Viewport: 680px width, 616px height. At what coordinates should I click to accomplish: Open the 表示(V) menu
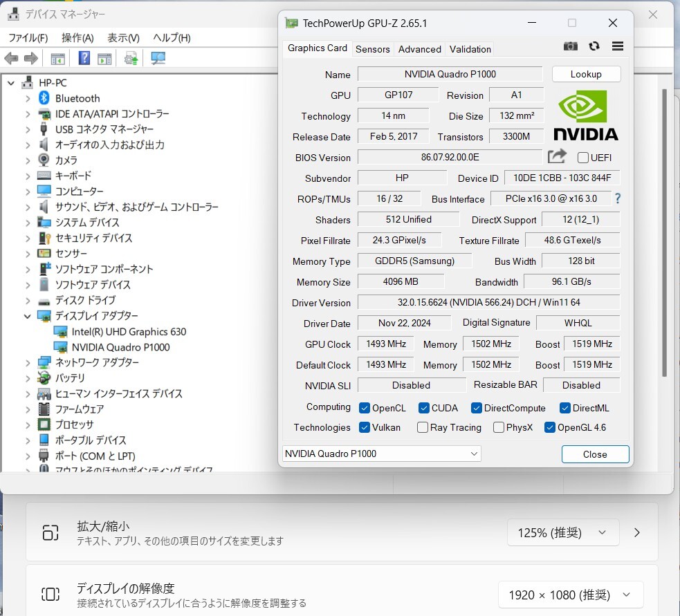click(124, 38)
